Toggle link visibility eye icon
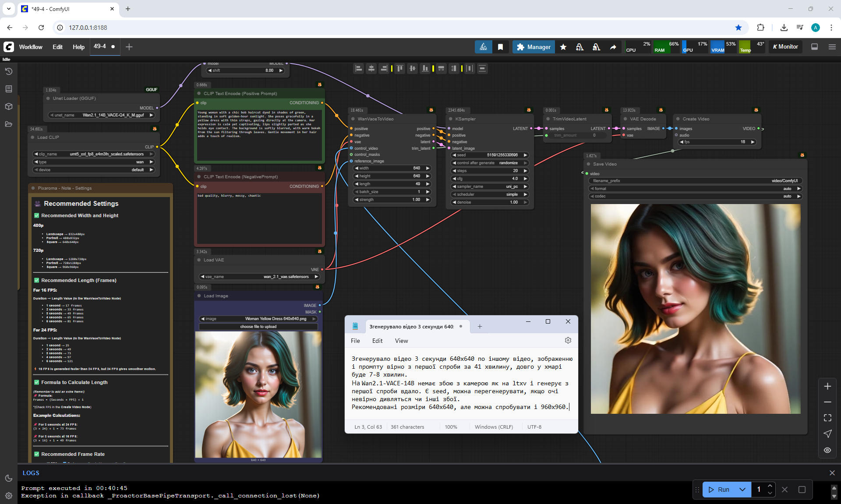This screenshot has width=841, height=504. pyautogui.click(x=827, y=450)
